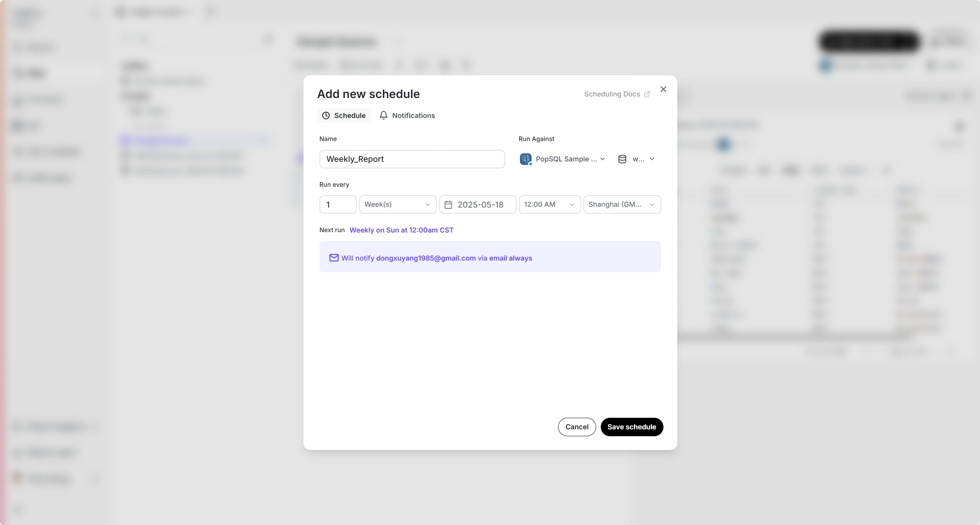Expand the database name dropdown chevron
This screenshot has height=525, width=980.
point(652,159)
